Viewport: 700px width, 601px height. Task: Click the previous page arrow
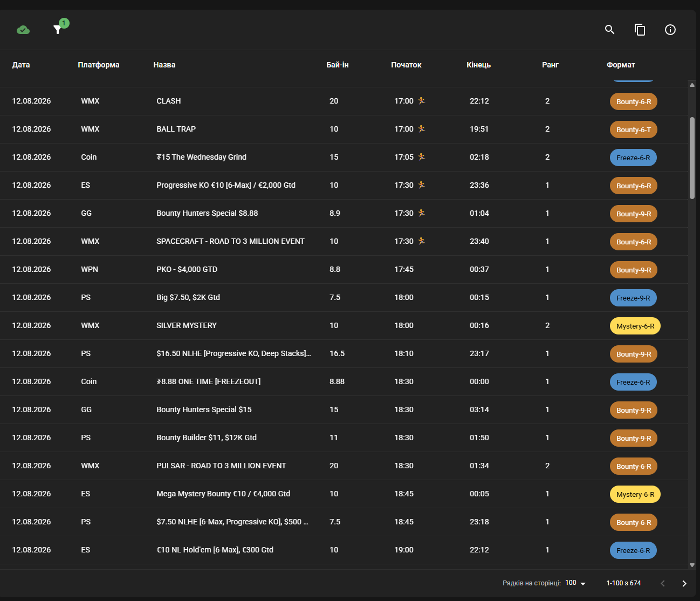[x=663, y=583]
